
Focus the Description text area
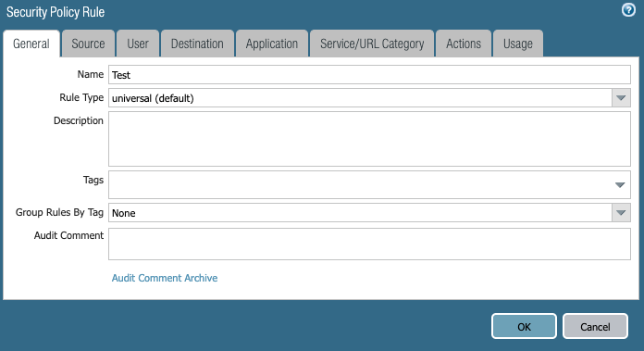tap(369, 139)
